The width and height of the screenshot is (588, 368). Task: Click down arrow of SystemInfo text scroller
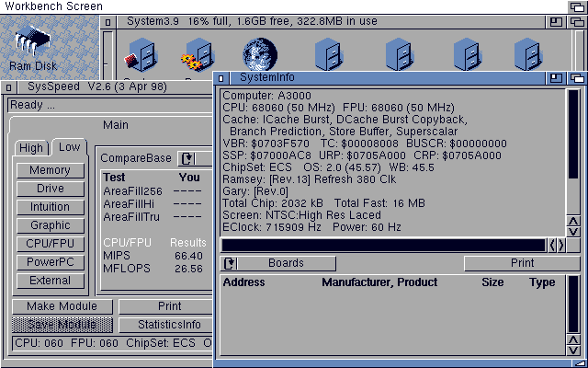coord(573,231)
